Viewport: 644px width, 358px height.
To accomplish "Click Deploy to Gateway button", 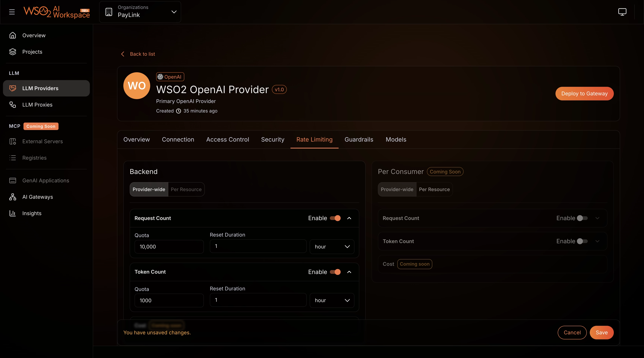I will (x=584, y=94).
